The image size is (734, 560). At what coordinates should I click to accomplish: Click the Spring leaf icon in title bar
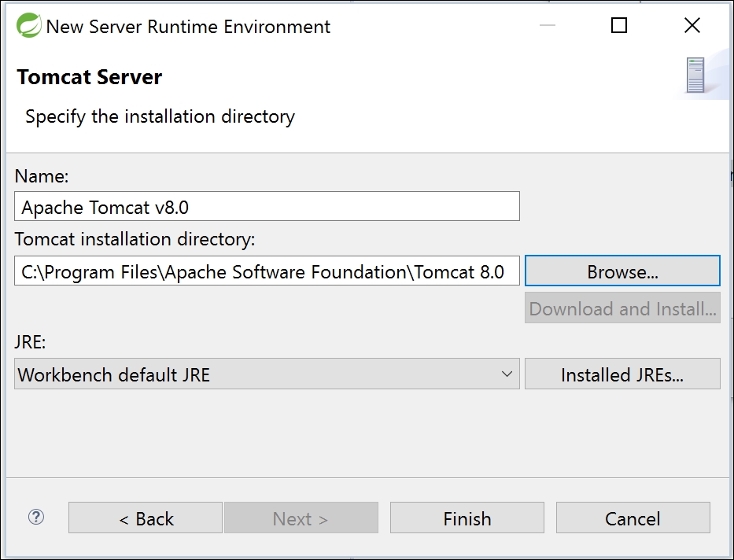(x=28, y=25)
